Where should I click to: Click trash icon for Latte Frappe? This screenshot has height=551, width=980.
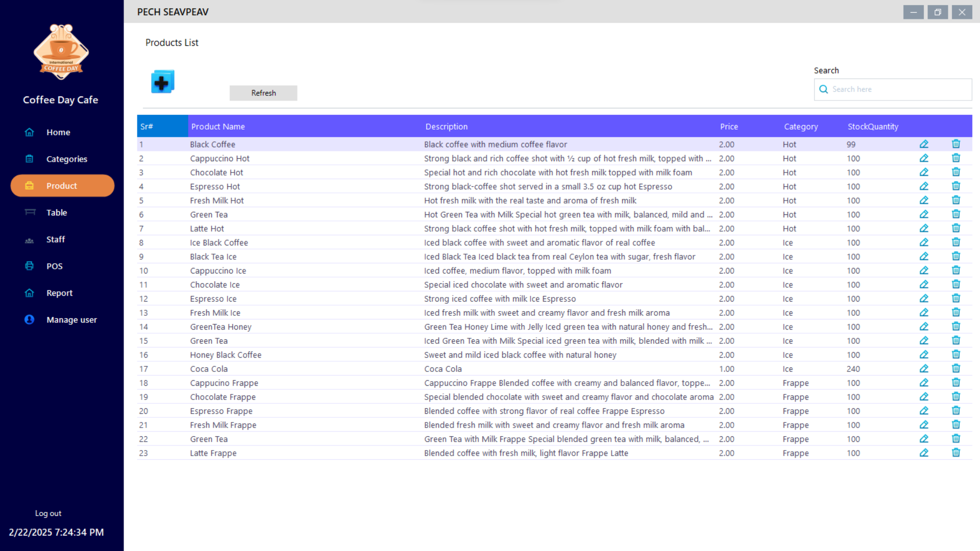click(956, 453)
